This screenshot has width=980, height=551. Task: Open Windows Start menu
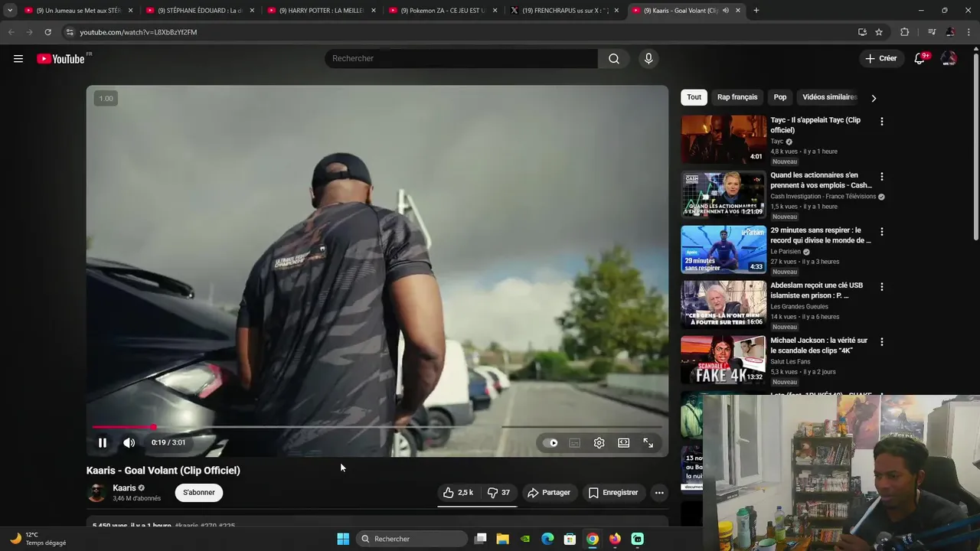click(x=343, y=539)
